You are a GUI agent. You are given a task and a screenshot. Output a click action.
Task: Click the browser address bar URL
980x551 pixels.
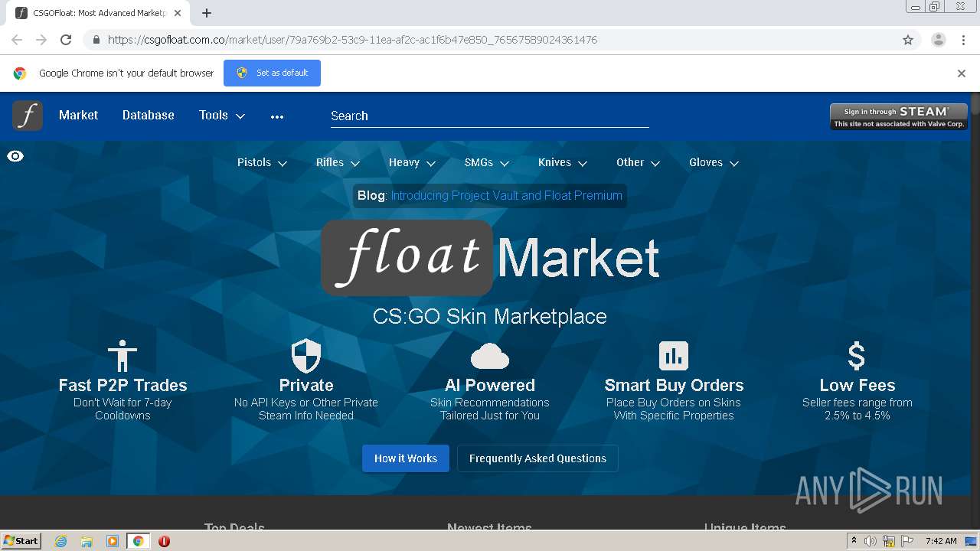pyautogui.click(x=352, y=40)
